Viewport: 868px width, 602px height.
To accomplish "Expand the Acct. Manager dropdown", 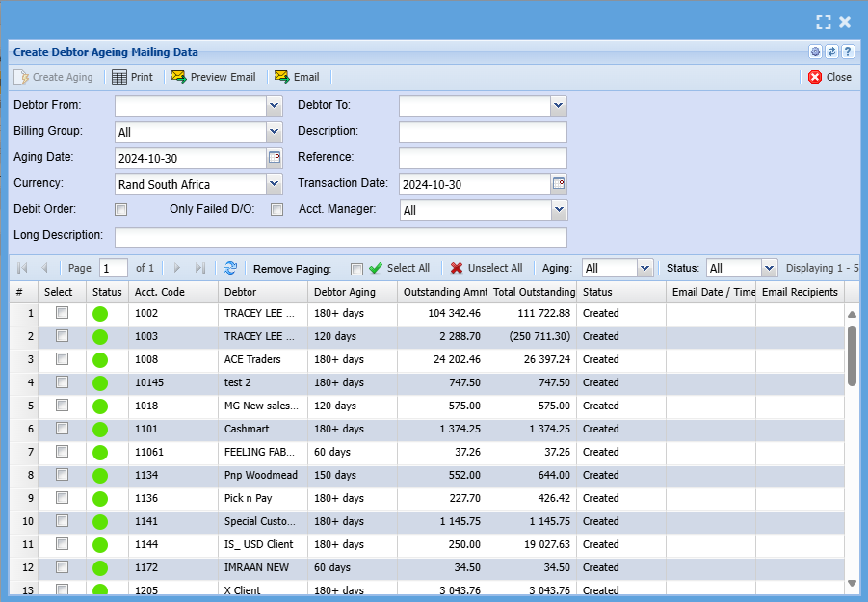I will 559,209.
